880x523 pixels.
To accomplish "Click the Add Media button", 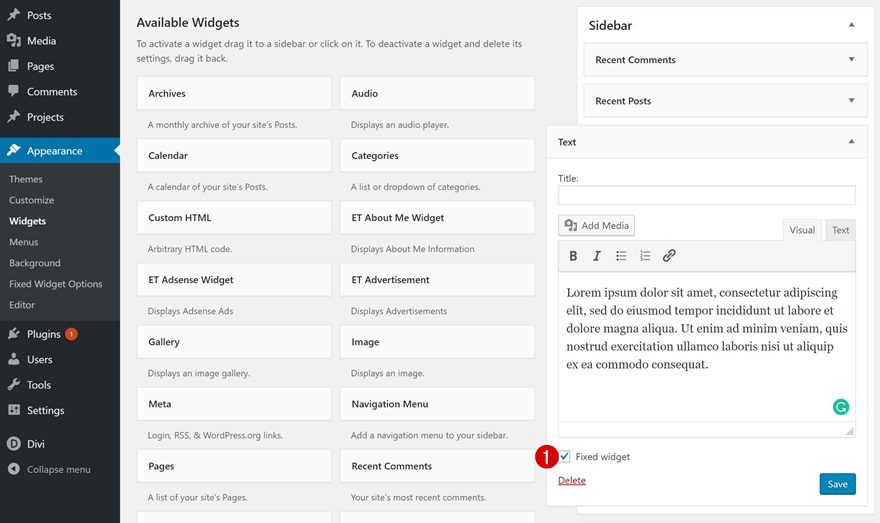I will point(598,226).
